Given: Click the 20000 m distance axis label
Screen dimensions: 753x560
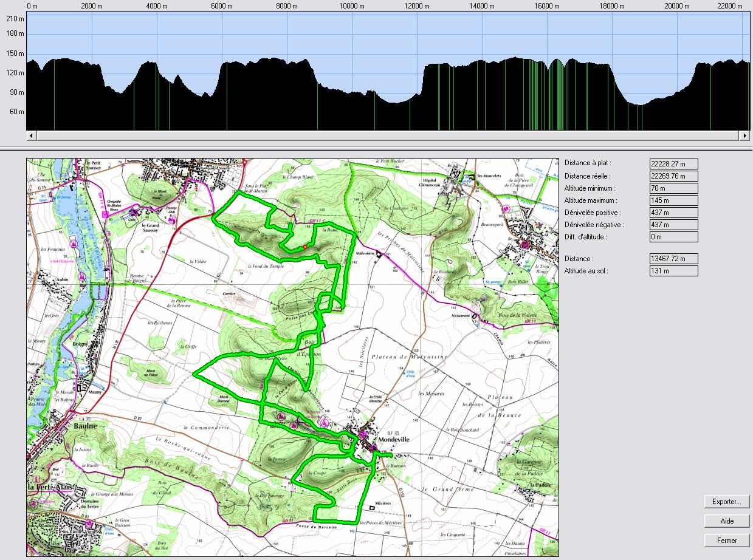Looking at the screenshot, I should (677, 6).
